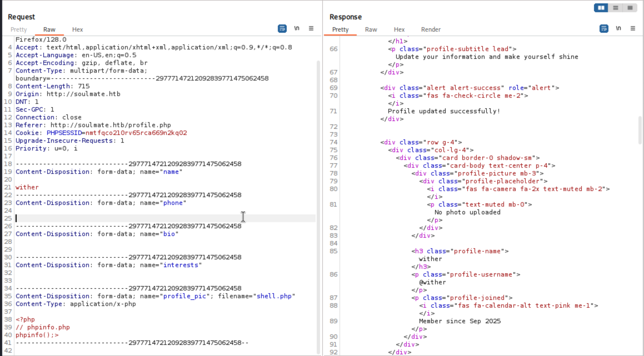Switch to combined tabbed layout view

point(630,8)
